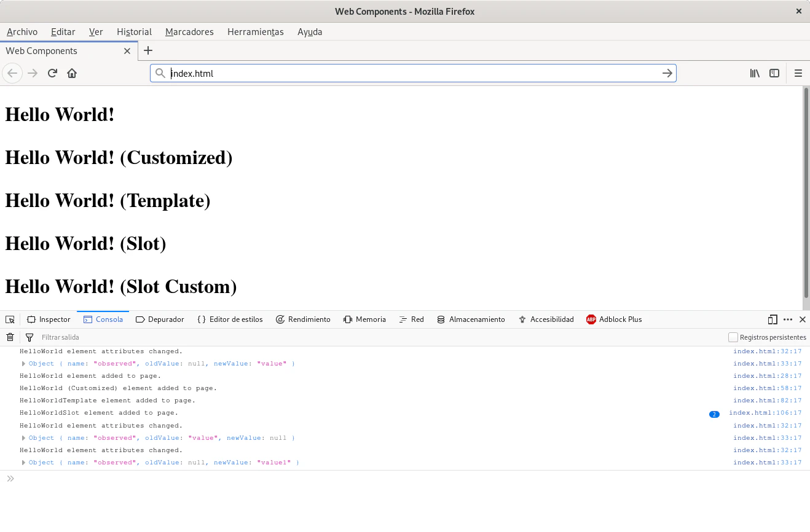Open index.html:106:17 source link
The height and width of the screenshot is (532, 810).
(x=765, y=413)
